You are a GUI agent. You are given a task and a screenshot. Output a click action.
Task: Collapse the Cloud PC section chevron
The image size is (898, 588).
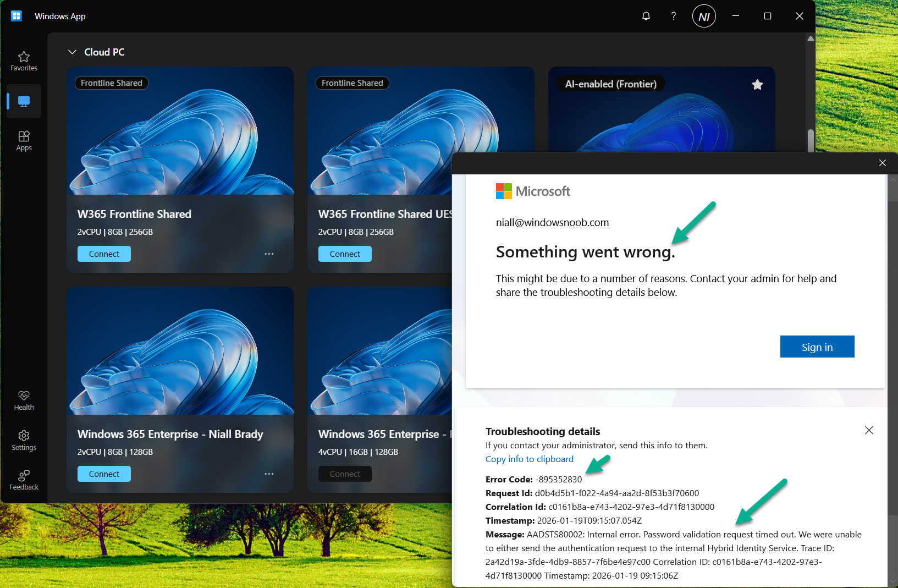coord(72,52)
